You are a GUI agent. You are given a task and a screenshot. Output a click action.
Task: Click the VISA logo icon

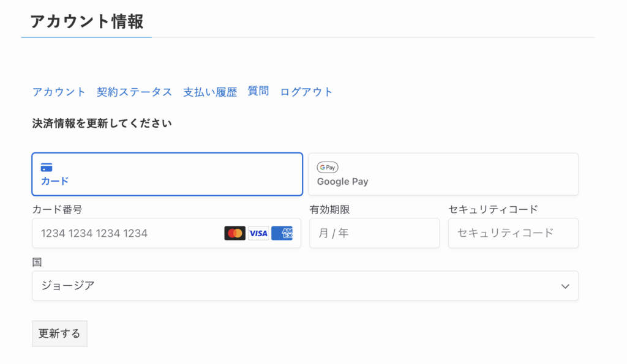[x=258, y=233]
